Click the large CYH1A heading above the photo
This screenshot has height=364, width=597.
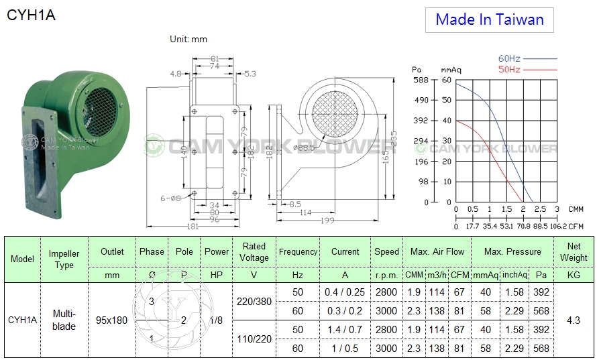[x=32, y=15]
